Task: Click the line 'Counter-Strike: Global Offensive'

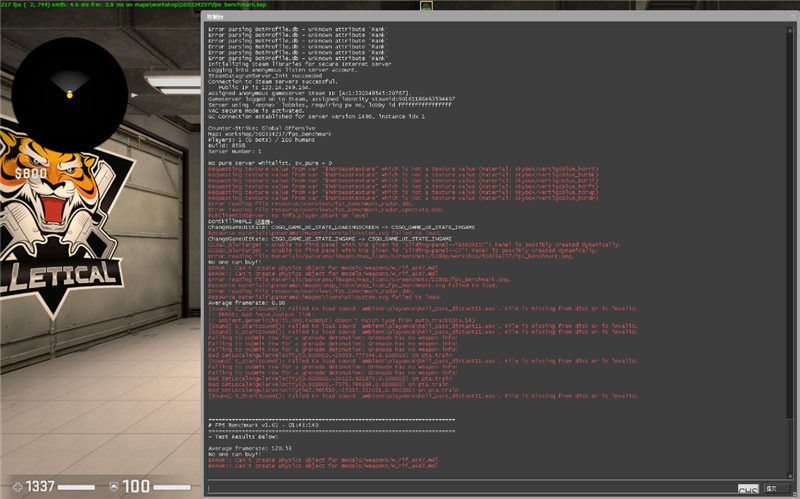Action: coord(262,128)
